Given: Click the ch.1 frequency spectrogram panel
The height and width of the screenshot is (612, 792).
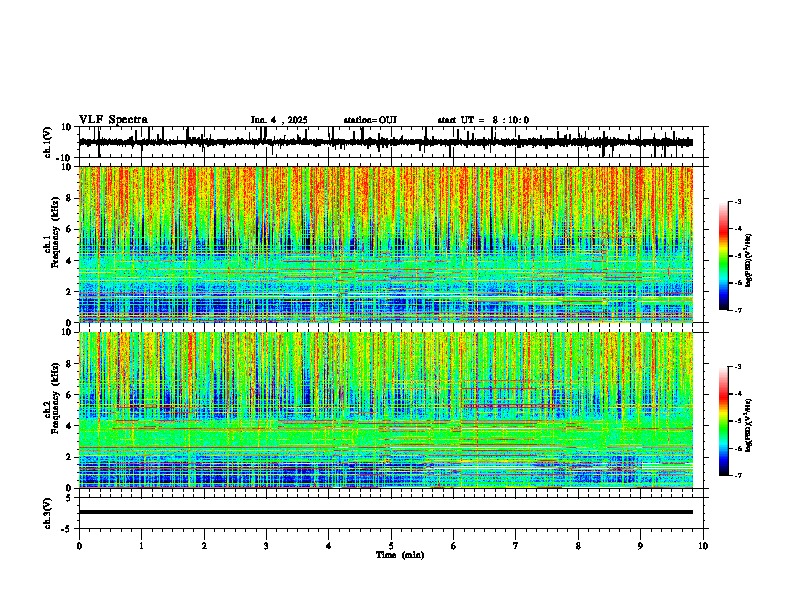Looking at the screenshot, I should (x=386, y=244).
